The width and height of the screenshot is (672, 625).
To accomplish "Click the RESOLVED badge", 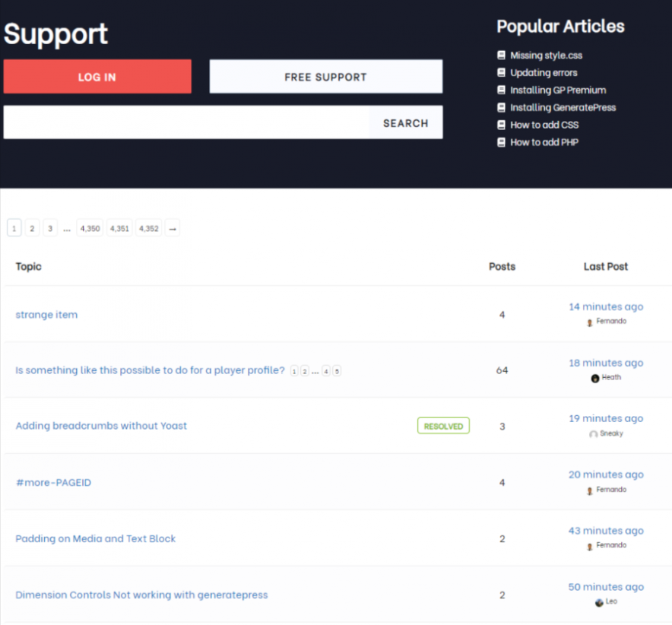I will click(x=443, y=426).
